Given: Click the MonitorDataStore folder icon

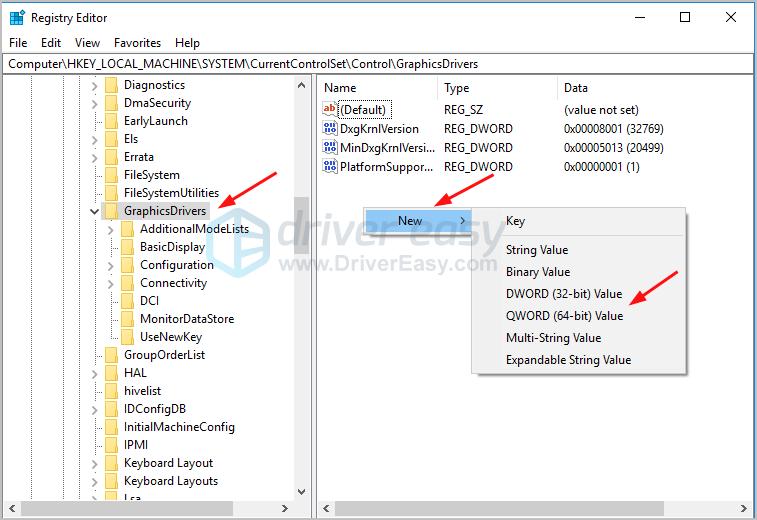Looking at the screenshot, I should click(127, 319).
